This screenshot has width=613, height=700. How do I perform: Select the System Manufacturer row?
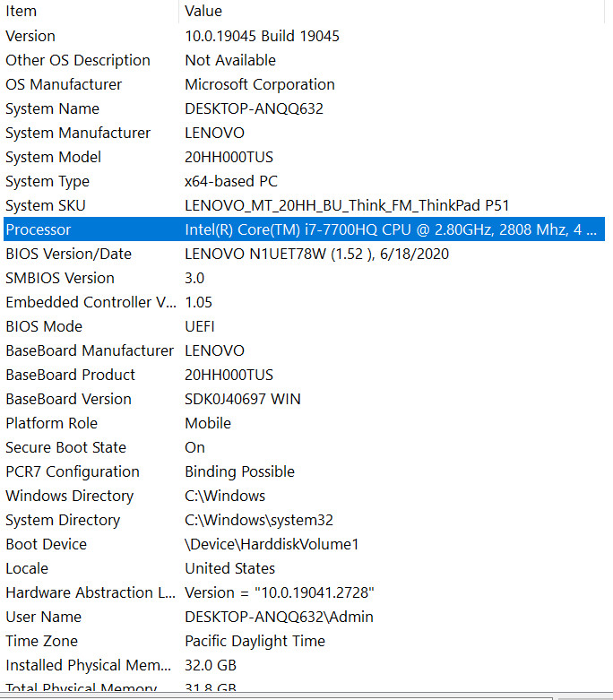coord(78,133)
